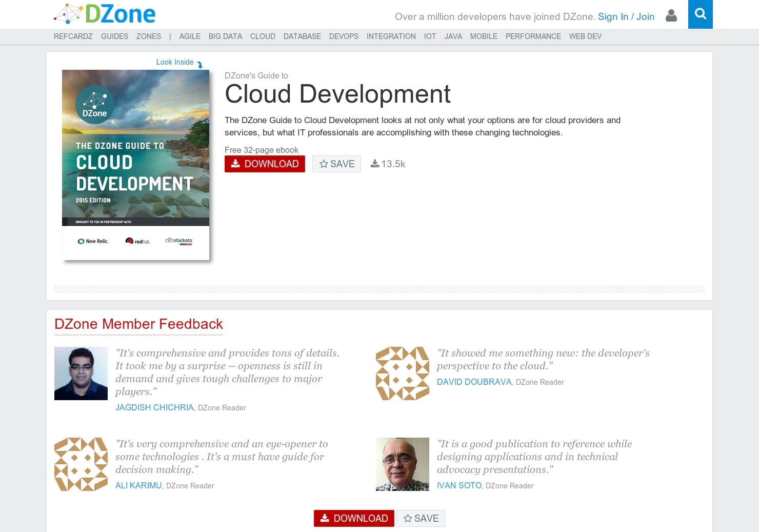Click the 'DZone's Guide to' subtitle text

(256, 75)
